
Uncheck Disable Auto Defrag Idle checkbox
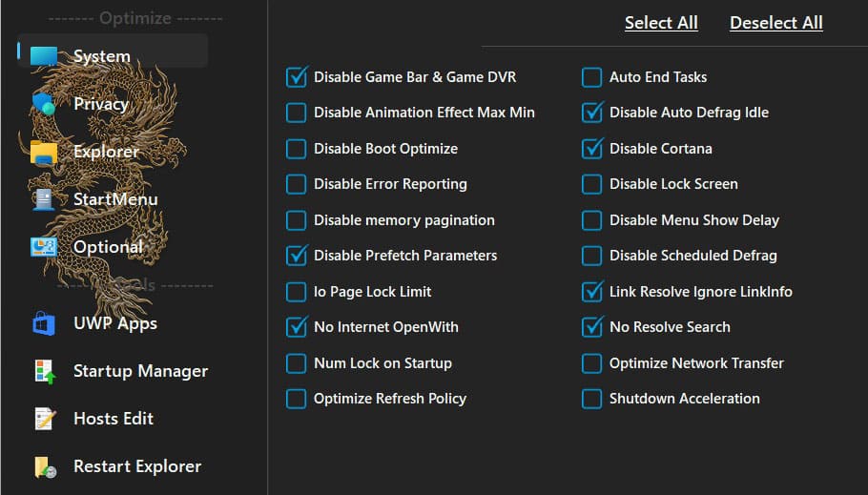591,113
